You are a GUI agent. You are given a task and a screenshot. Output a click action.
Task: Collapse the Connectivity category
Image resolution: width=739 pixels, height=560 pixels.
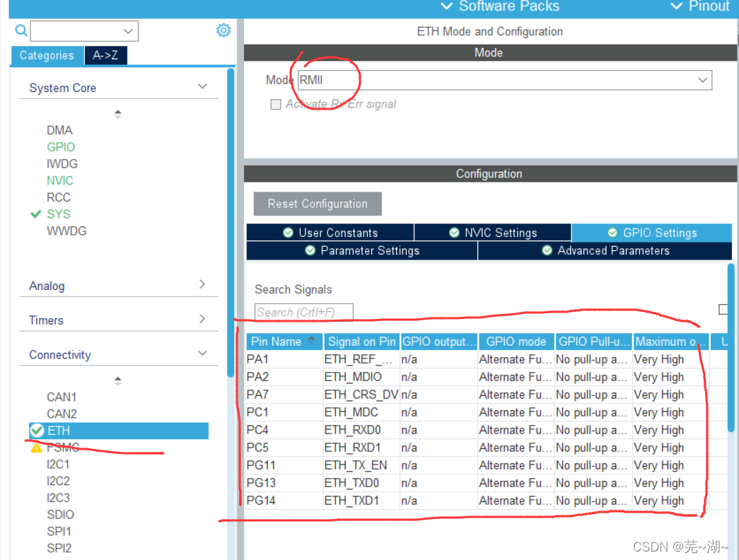tap(118, 354)
